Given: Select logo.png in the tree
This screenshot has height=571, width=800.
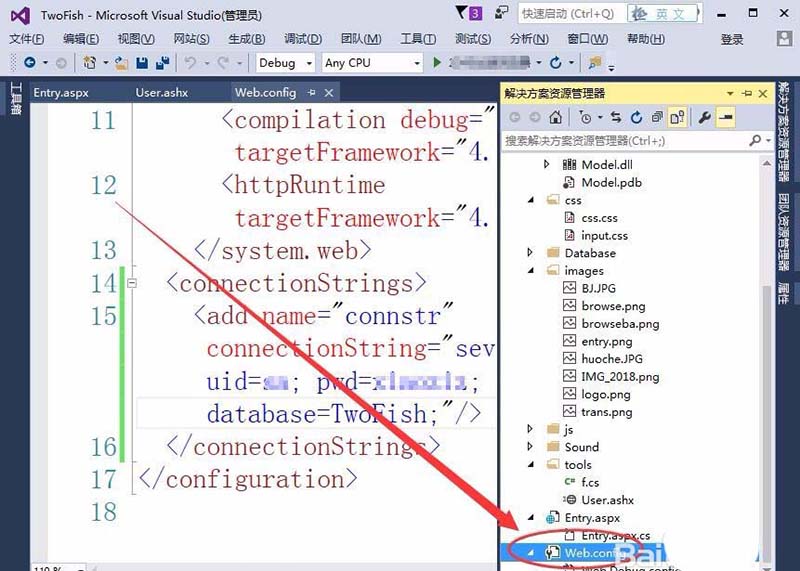Looking at the screenshot, I should click(x=606, y=394).
